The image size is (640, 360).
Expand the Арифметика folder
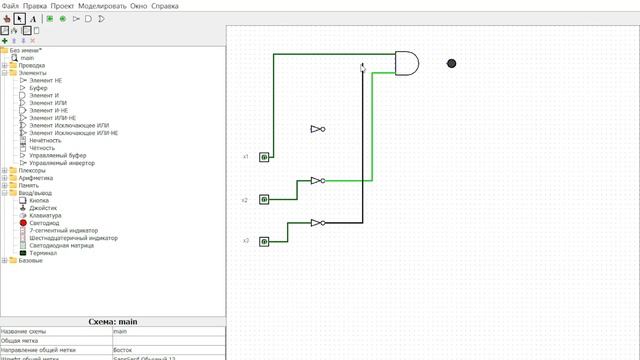[x=4, y=178]
